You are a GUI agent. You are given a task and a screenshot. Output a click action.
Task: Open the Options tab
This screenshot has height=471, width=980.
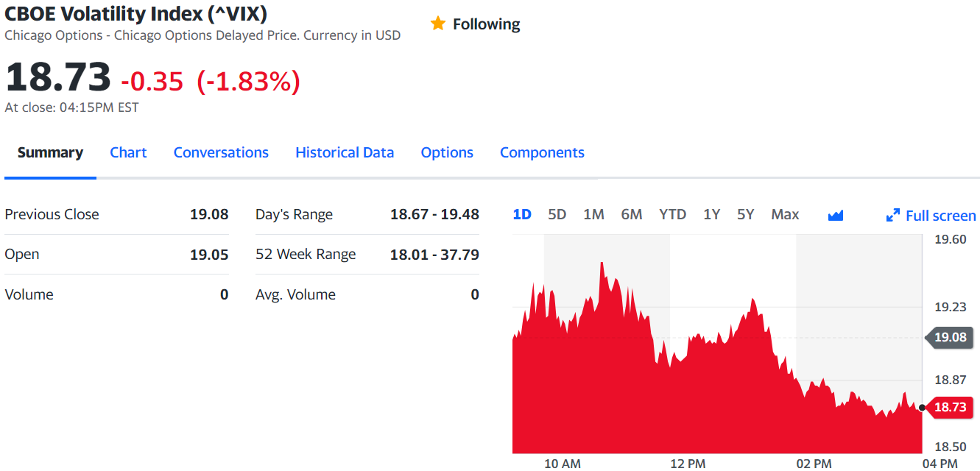447,152
